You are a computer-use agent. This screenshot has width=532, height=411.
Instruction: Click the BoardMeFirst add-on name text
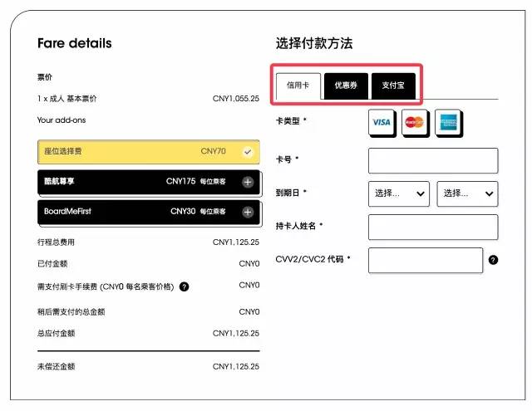click(67, 211)
